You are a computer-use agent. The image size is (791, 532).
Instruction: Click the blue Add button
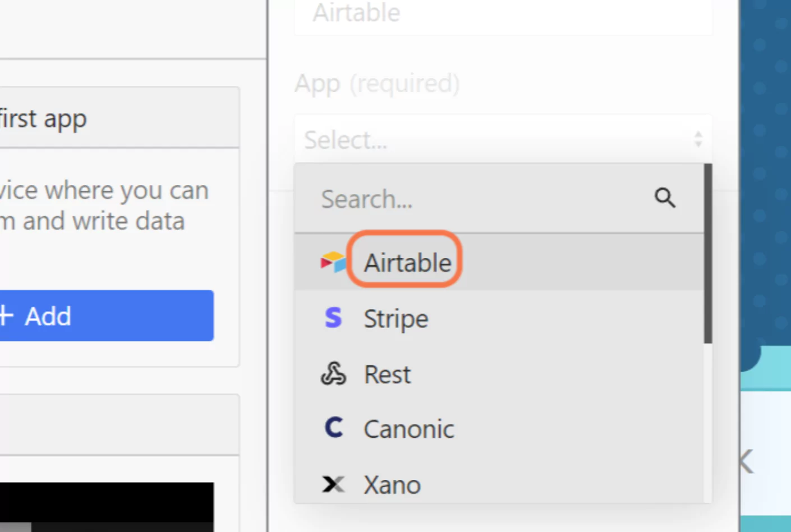click(x=107, y=316)
